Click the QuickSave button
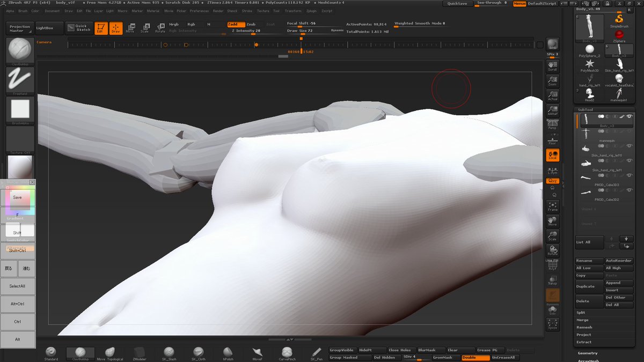Image resolution: width=644 pixels, height=362 pixels. click(x=457, y=3)
